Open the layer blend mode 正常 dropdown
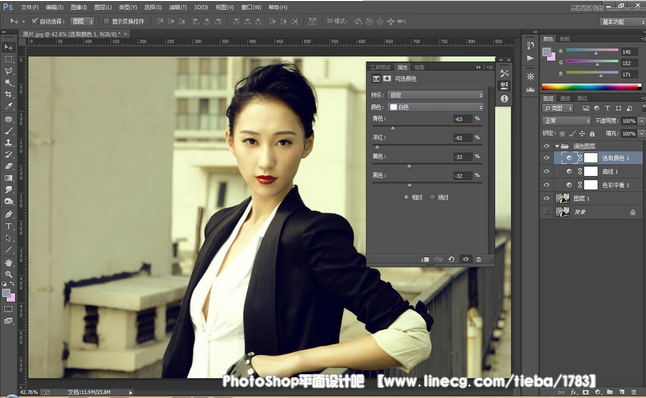 pos(566,121)
